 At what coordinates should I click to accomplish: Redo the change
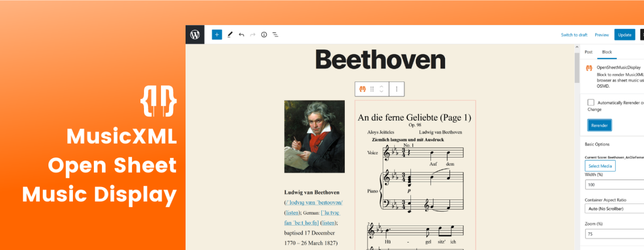click(x=253, y=34)
